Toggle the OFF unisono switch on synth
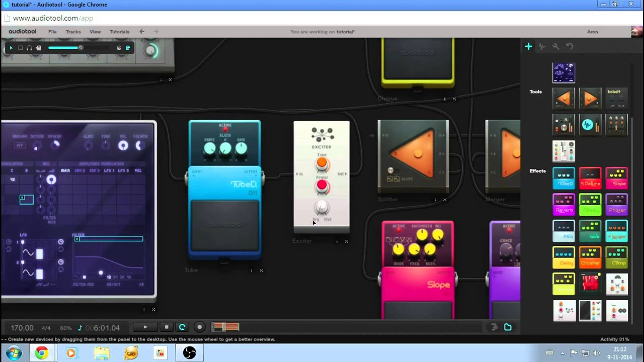This screenshot has width=644, height=362. (20, 145)
